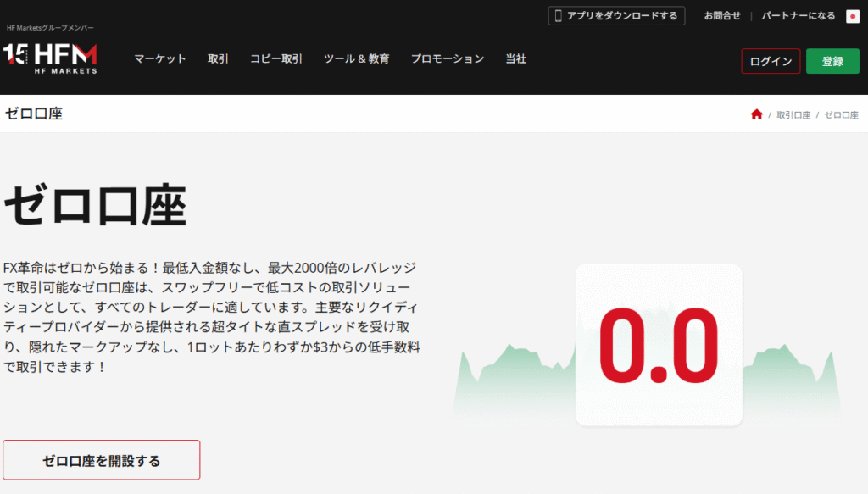The width and height of the screenshot is (868, 494).
Task: Open the お問合せ link
Action: click(x=721, y=16)
